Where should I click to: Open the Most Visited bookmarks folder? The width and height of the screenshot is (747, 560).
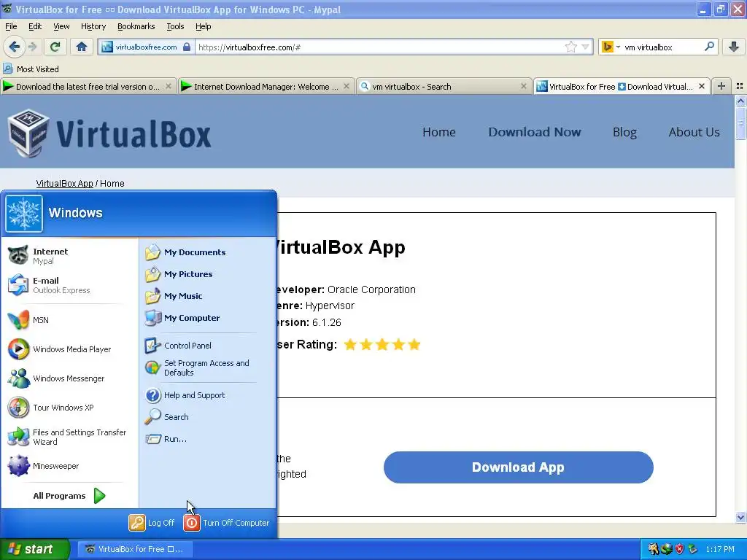[31, 69]
